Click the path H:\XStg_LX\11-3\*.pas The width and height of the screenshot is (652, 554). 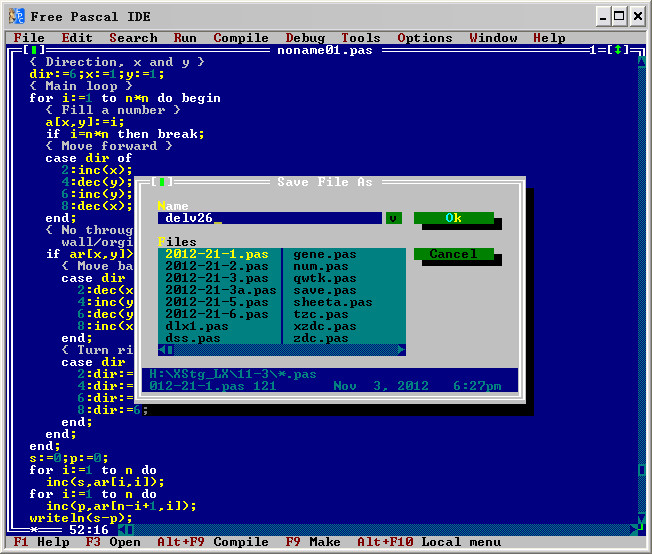233,374
